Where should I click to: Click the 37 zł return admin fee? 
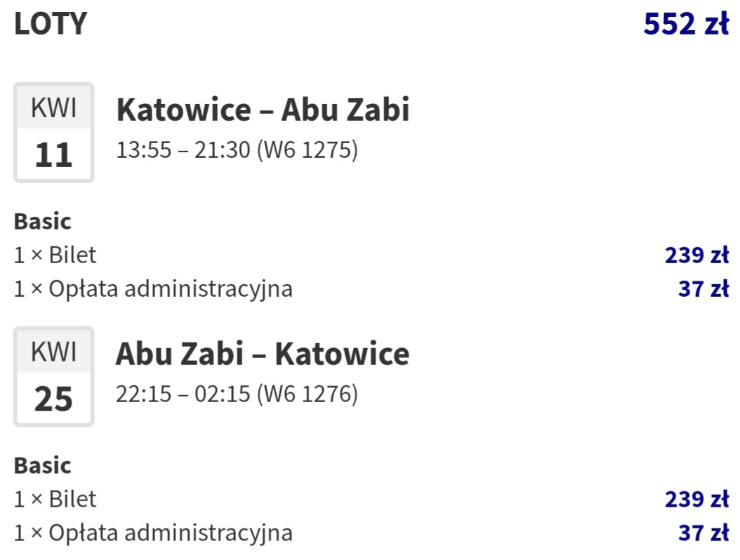703,533
